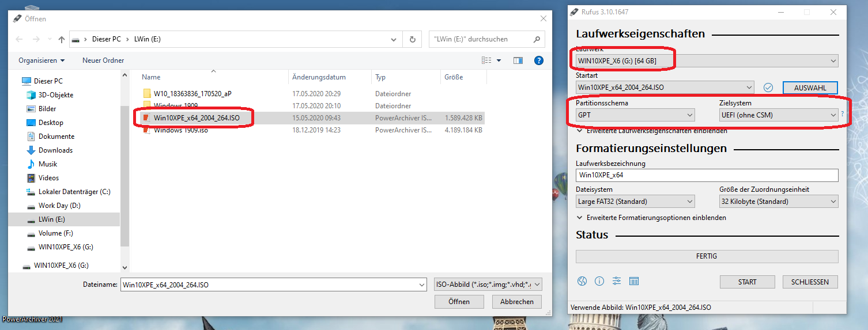
Task: Click Dieser PC in address breadcrumb
Action: (x=106, y=39)
